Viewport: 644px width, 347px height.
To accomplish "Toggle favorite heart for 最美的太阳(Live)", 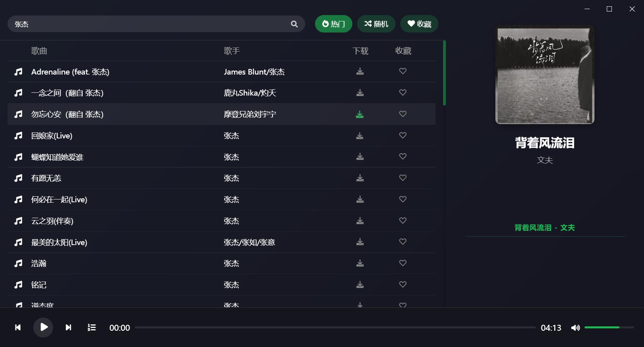I will click(x=403, y=242).
